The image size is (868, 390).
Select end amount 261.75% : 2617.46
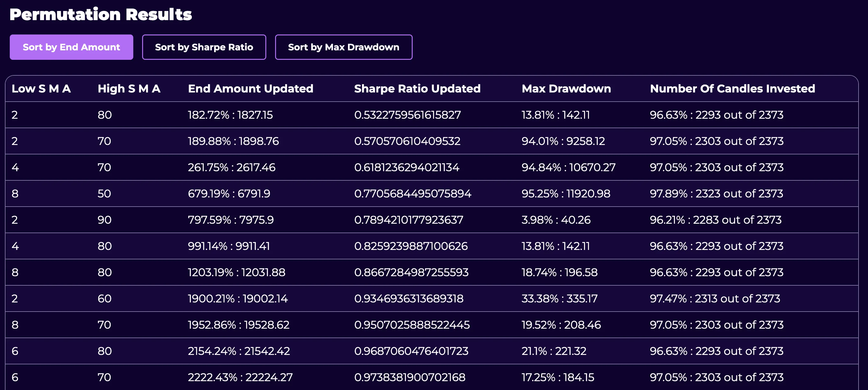coord(231,168)
